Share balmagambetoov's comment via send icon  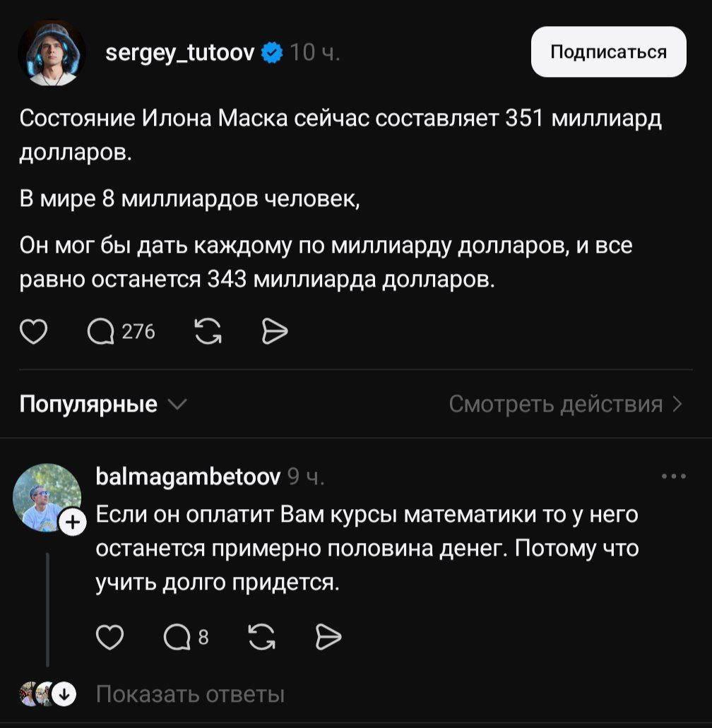tap(328, 638)
